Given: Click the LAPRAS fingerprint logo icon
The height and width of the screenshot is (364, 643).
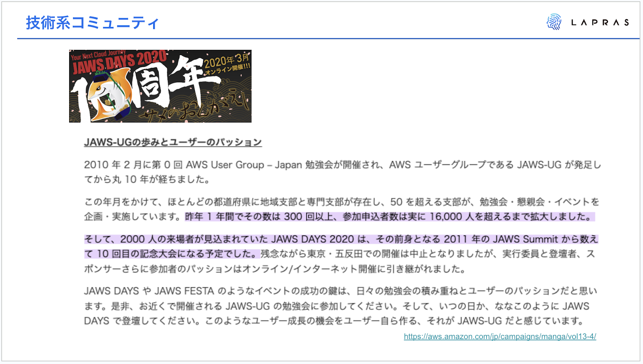Looking at the screenshot, I should coord(554,22).
